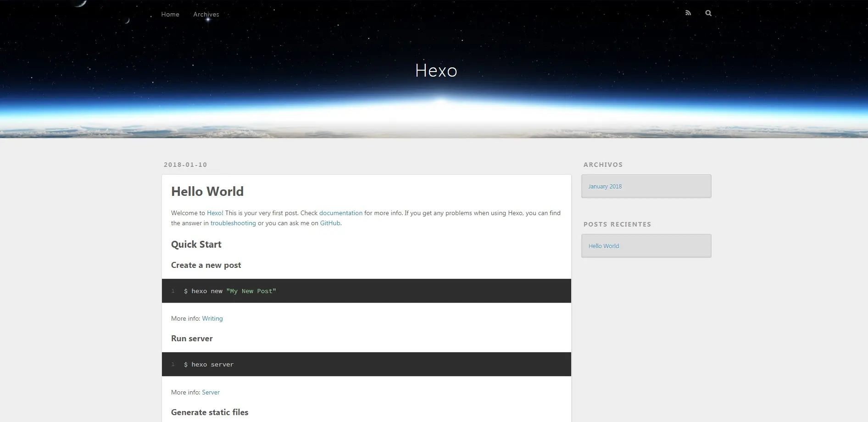Image resolution: width=868 pixels, height=422 pixels.
Task: Follow the Hexo! link in the welcome text
Action: pyautogui.click(x=215, y=213)
